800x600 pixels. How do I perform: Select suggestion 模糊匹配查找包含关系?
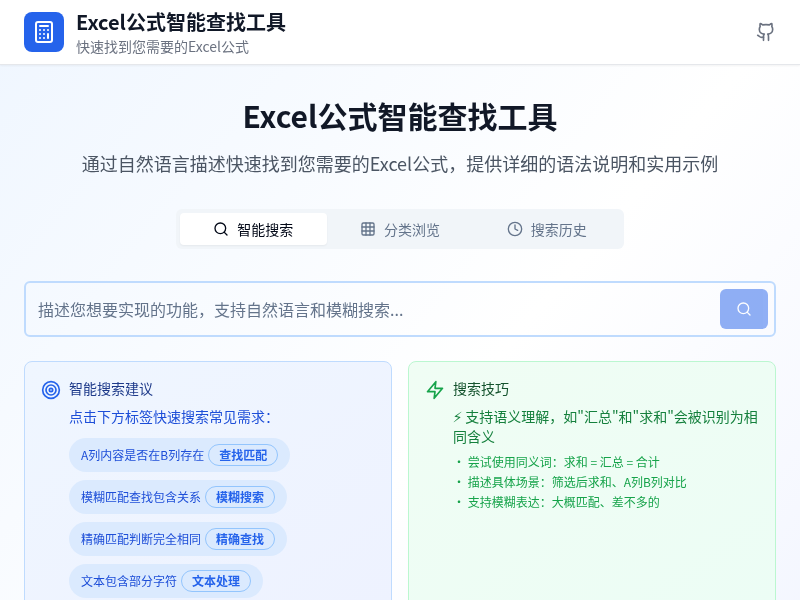pyautogui.click(x=178, y=497)
